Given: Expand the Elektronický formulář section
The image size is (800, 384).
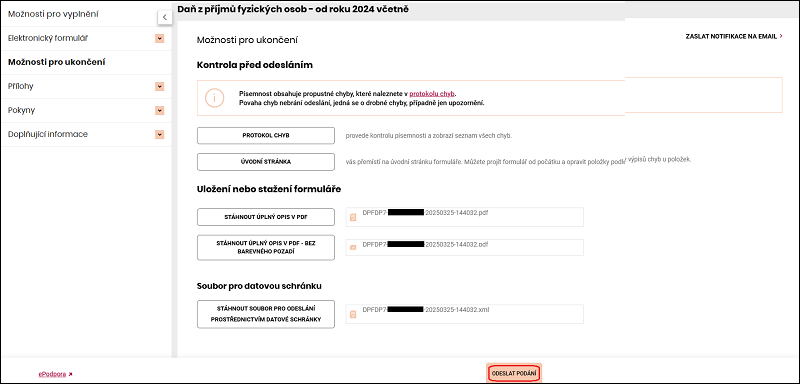Looking at the screenshot, I should (x=160, y=38).
